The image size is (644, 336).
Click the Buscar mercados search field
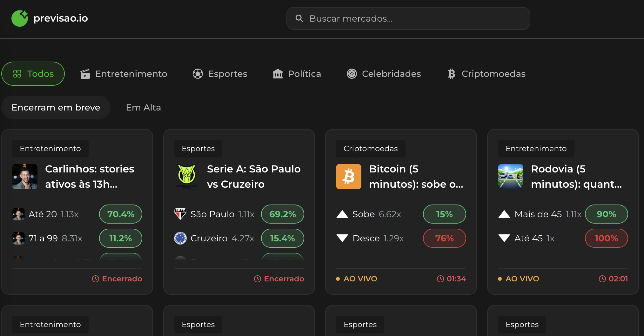click(x=408, y=18)
